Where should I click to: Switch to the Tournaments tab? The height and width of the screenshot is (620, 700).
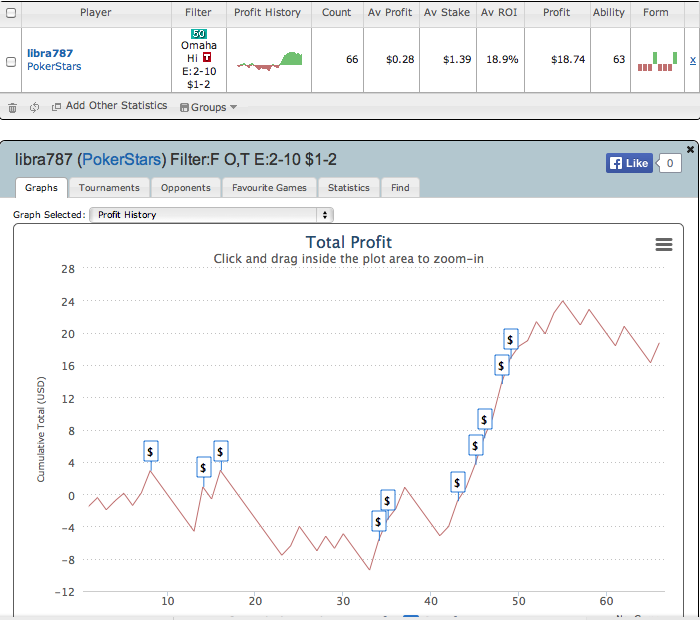tap(109, 187)
